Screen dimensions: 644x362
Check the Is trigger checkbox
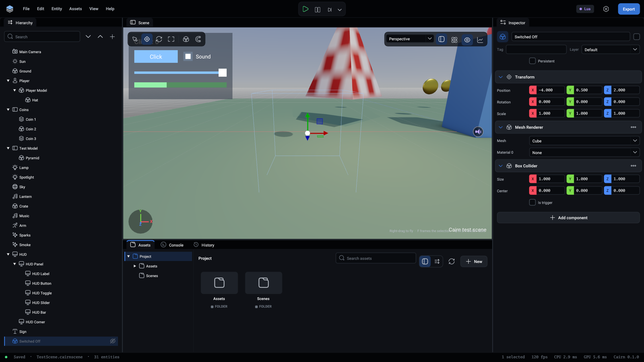[x=532, y=202]
